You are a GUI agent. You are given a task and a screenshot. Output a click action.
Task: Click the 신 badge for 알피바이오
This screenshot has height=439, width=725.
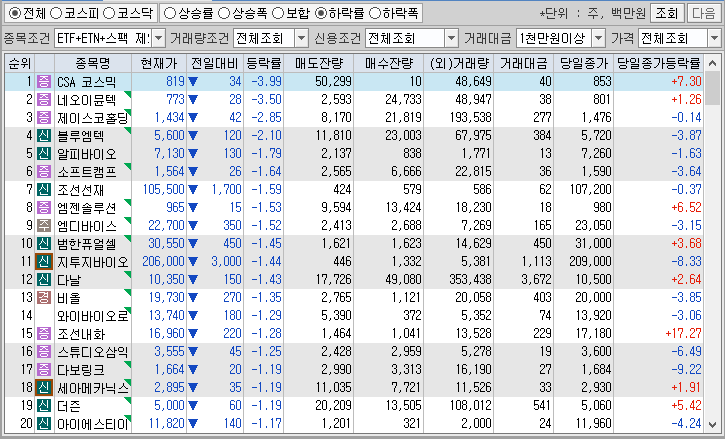point(44,154)
